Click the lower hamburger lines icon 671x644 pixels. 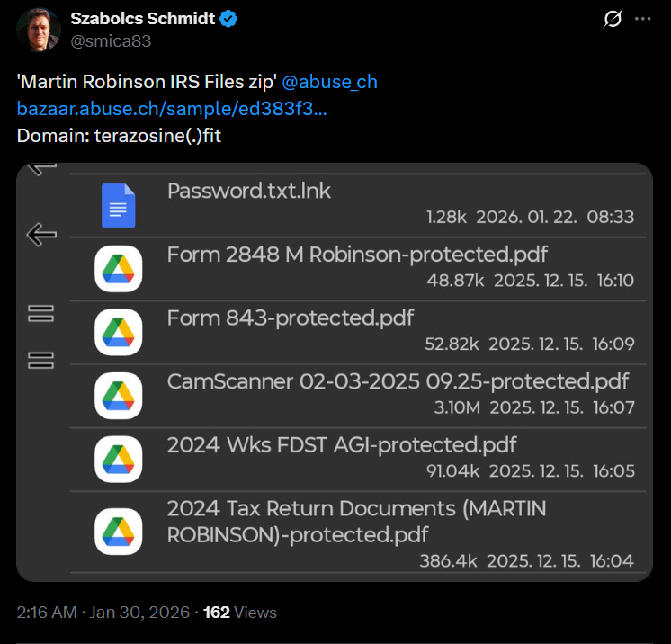click(41, 361)
